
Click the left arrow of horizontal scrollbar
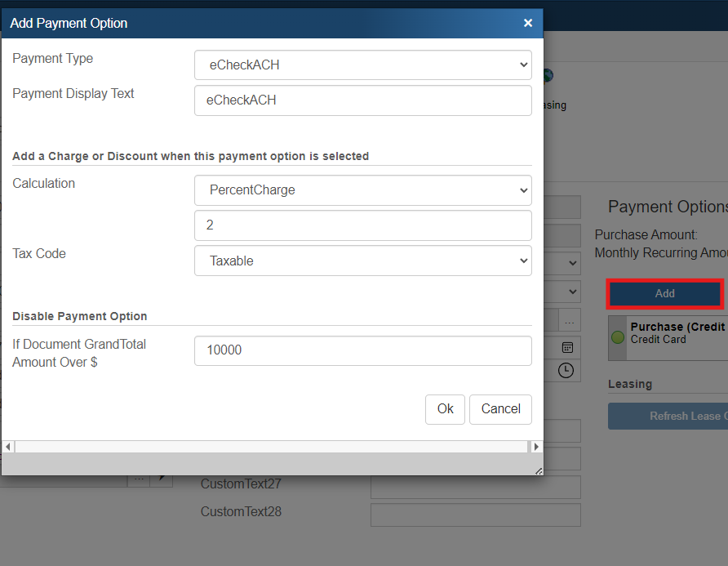pyautogui.click(x=8, y=447)
